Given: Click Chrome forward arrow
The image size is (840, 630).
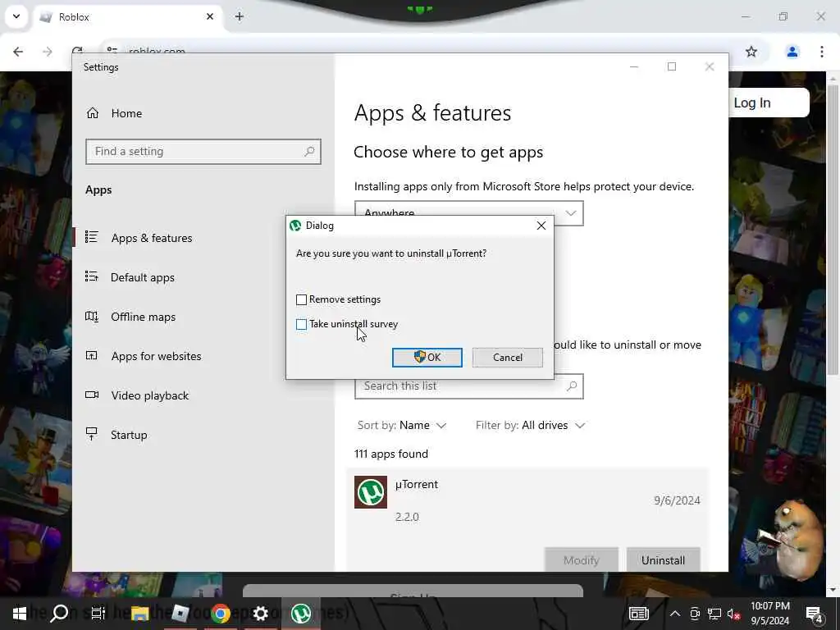Looking at the screenshot, I should pyautogui.click(x=47, y=52).
